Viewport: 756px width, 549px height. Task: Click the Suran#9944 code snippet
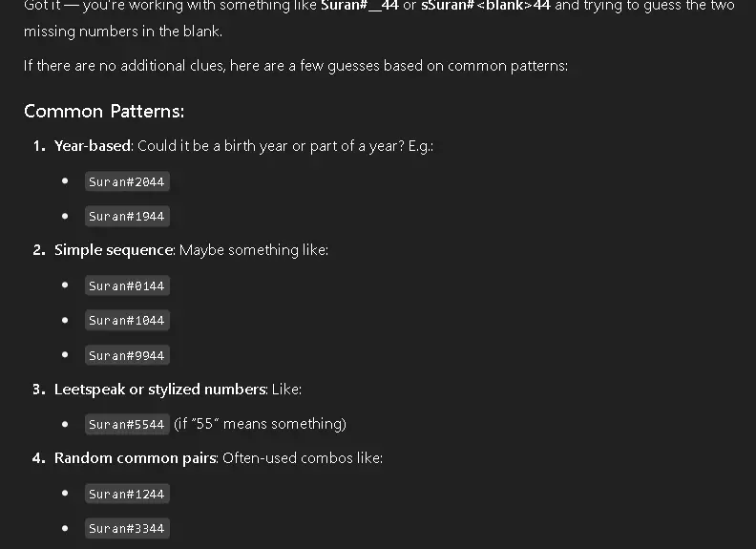[127, 355]
